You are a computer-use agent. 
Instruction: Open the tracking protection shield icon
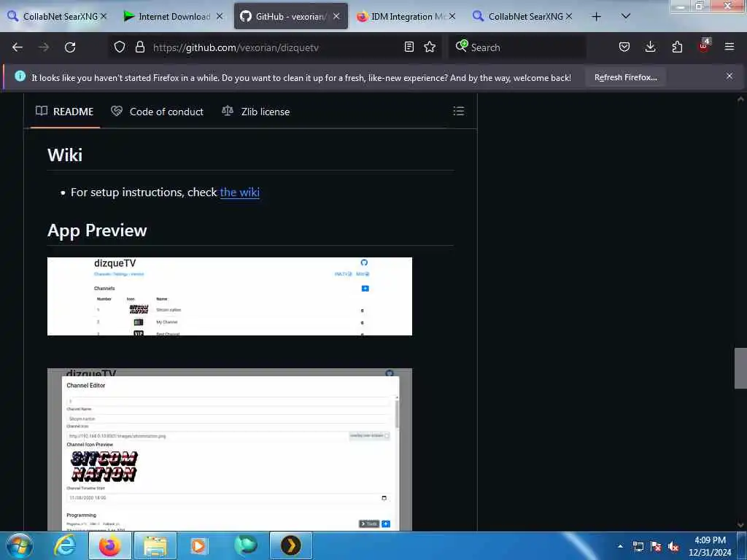click(x=120, y=47)
